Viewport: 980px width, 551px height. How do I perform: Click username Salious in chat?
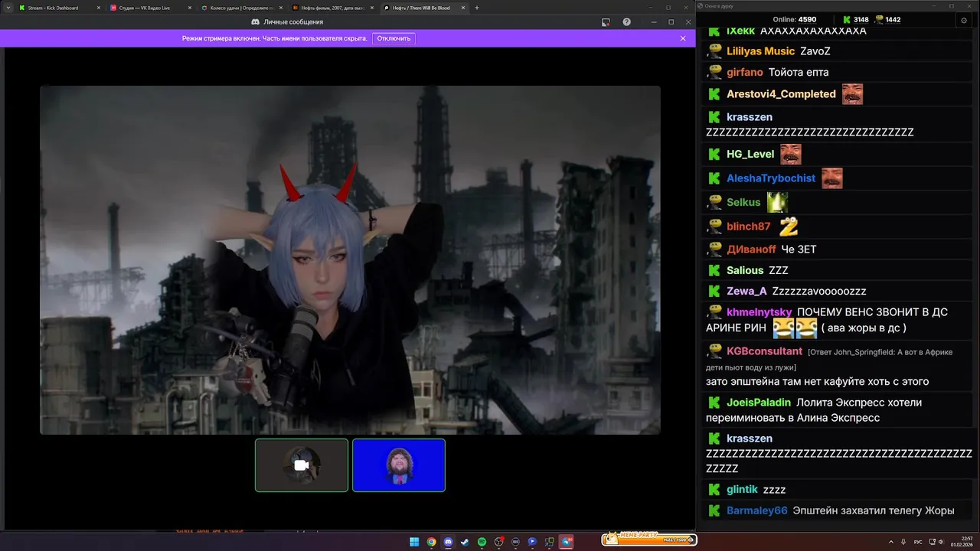(x=745, y=271)
